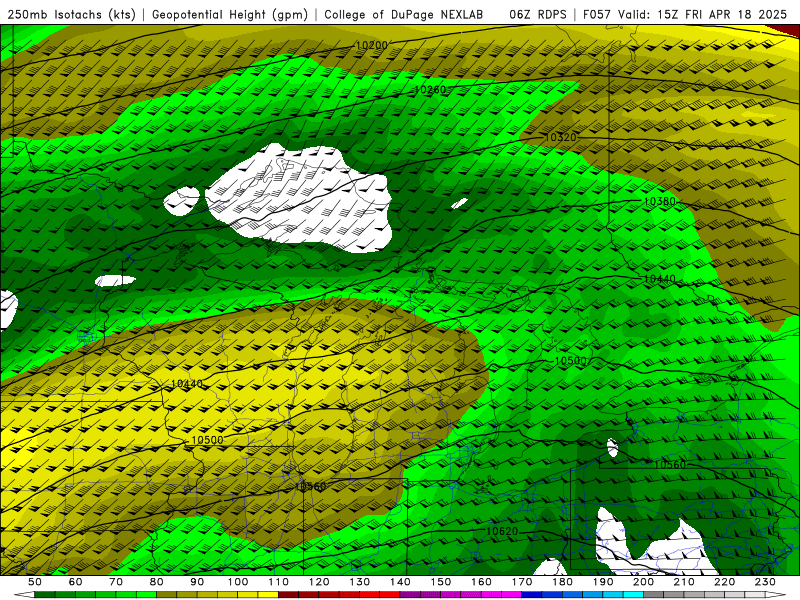This screenshot has width=800, height=600.
Task: Click the dark blue swatch just after 170
Action: (x=532, y=595)
